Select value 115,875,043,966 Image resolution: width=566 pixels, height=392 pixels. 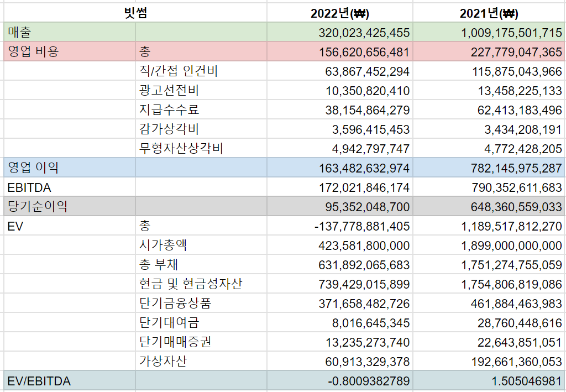point(517,72)
